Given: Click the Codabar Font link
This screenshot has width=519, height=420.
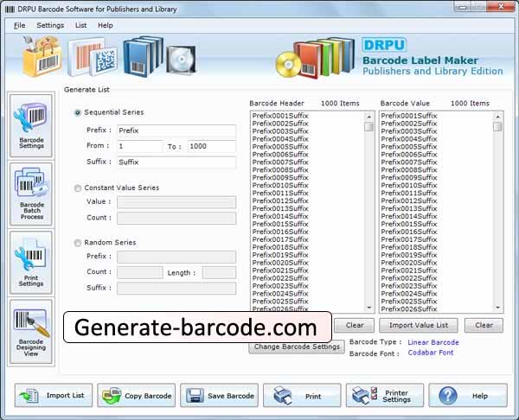Looking at the screenshot, I should [430, 353].
